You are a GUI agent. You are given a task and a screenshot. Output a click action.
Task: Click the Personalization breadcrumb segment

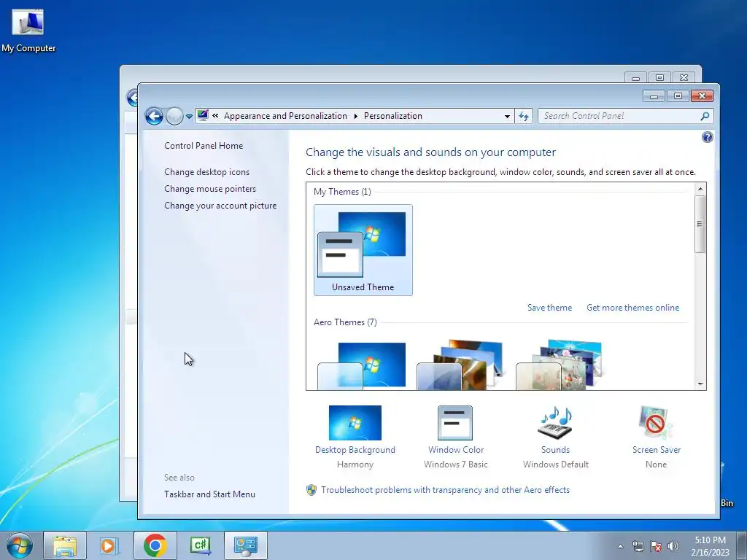pyautogui.click(x=393, y=116)
